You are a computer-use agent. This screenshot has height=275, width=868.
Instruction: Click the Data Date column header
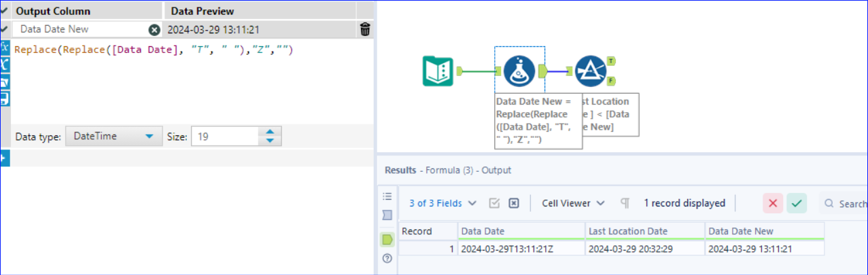520,231
